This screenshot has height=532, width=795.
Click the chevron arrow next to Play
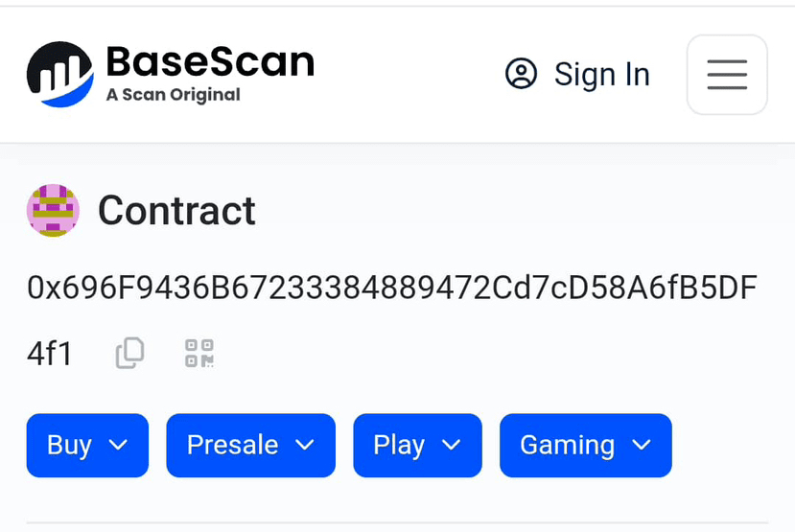[x=452, y=445]
